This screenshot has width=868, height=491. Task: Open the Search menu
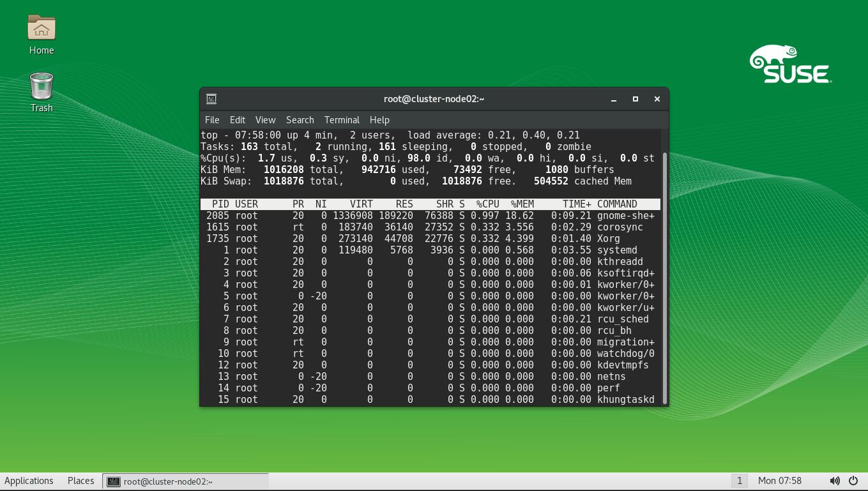tap(300, 120)
